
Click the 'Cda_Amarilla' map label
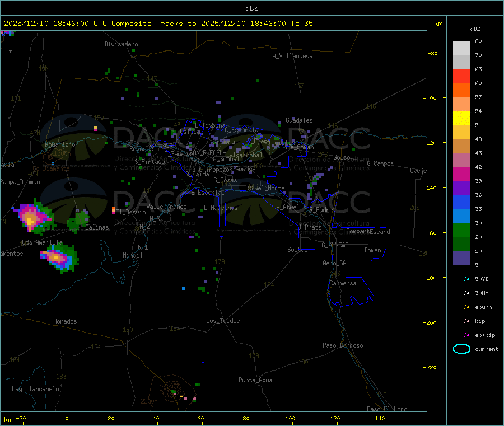43,242
